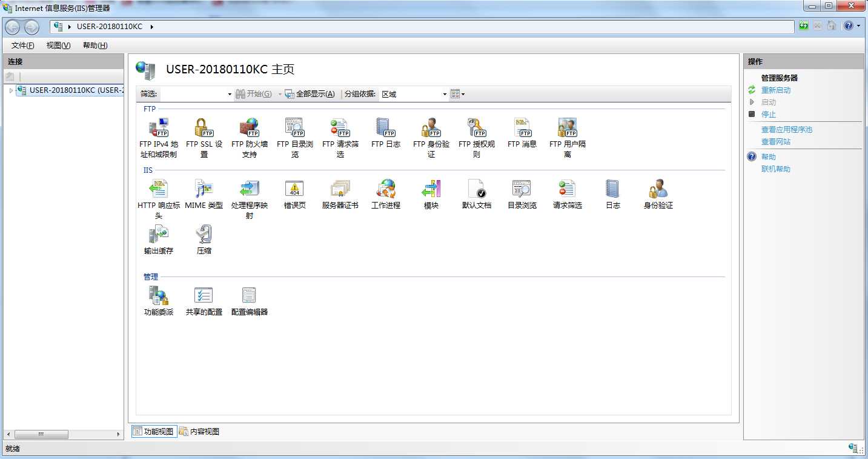Open FTP 授权规则 feature
The height and width of the screenshot is (459, 868).
tap(477, 138)
